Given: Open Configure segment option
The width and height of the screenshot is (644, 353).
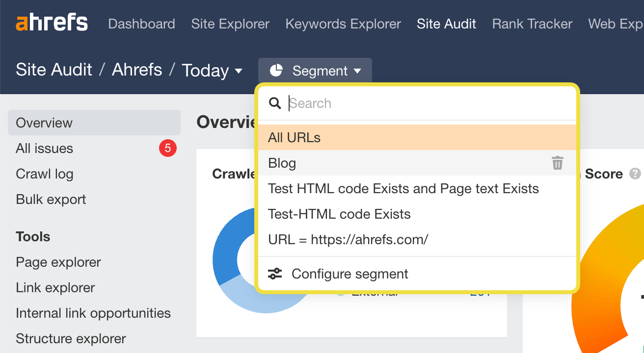Looking at the screenshot, I should (x=417, y=274).
